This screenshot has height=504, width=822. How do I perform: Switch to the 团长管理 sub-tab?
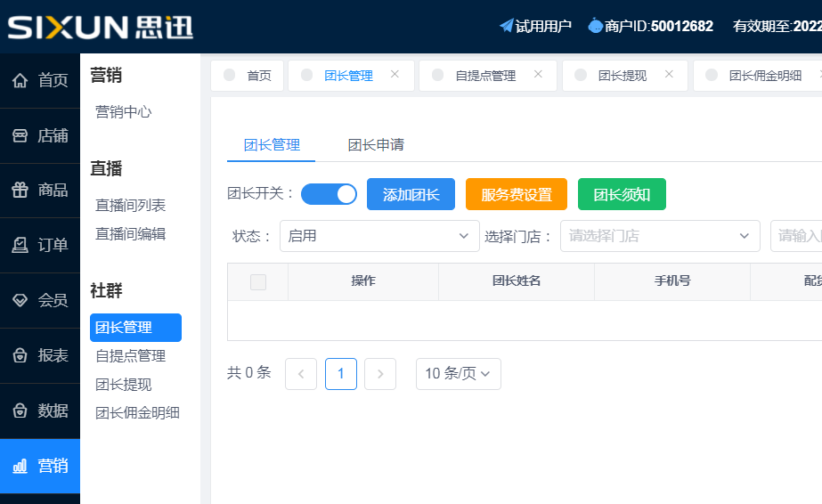coord(272,144)
